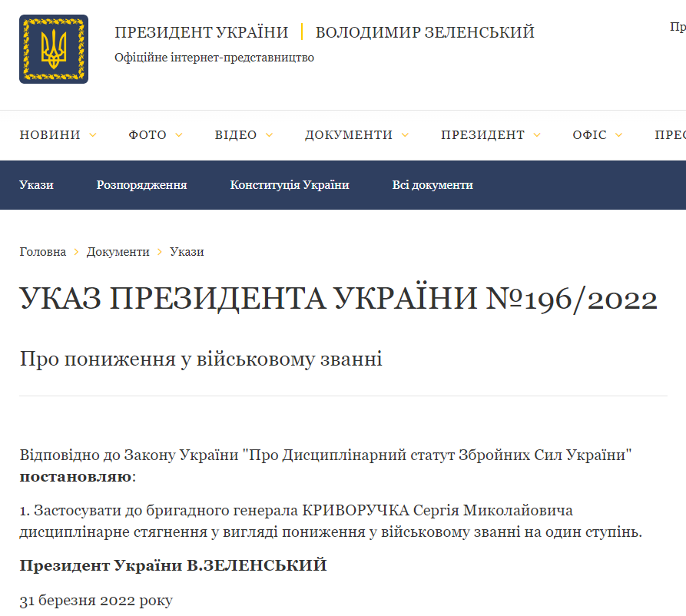Select Конституція України in the blue bar

pos(290,184)
